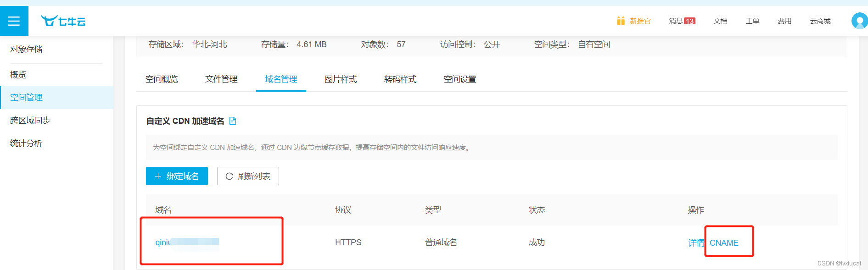Open 消息 notifications

pyautogui.click(x=676, y=21)
